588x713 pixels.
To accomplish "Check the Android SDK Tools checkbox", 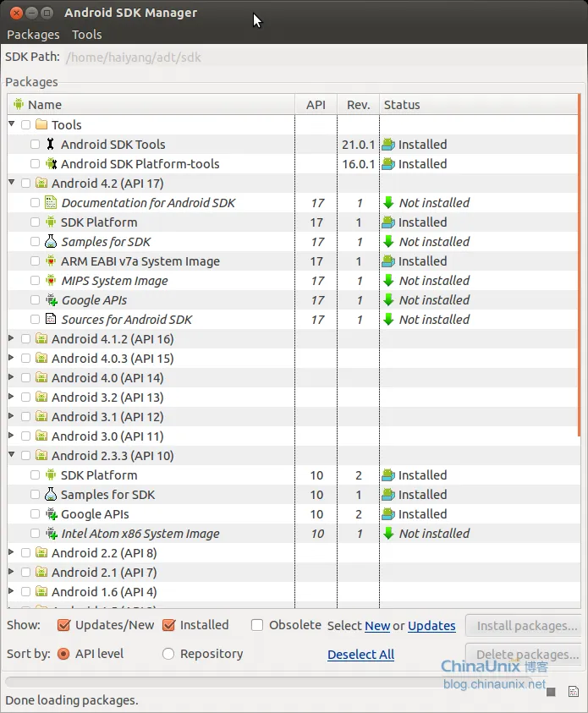I will [35, 144].
